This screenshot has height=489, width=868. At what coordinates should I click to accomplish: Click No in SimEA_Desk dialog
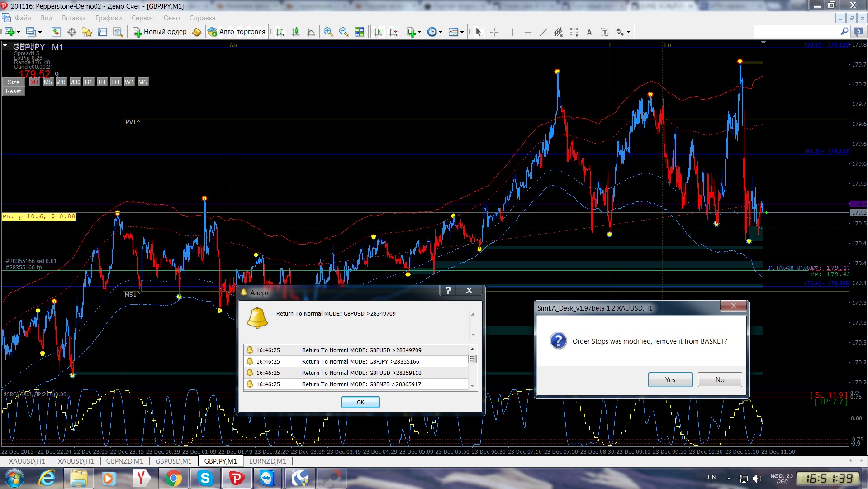720,379
